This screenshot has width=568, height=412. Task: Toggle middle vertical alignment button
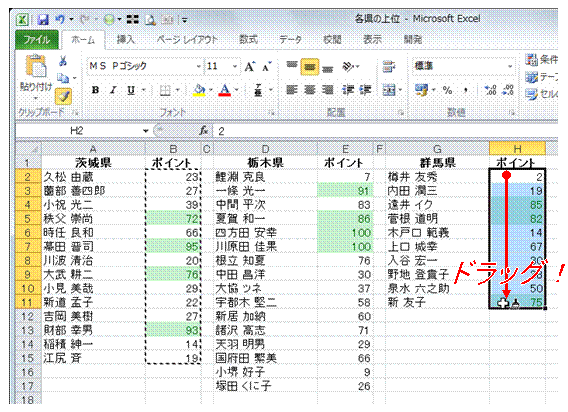point(309,67)
